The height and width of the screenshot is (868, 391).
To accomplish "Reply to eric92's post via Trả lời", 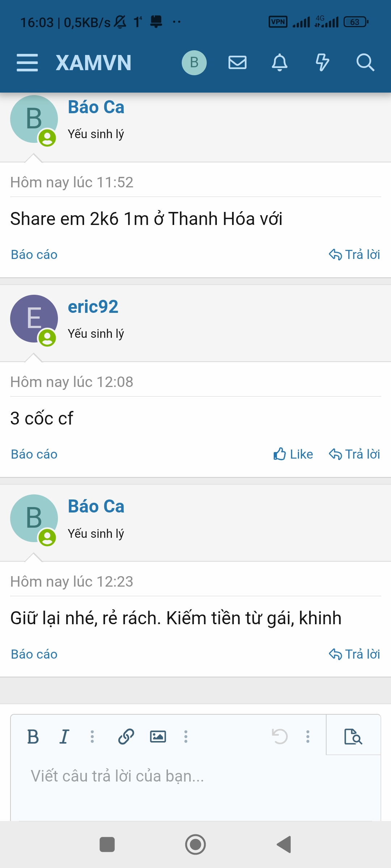I will click(354, 454).
